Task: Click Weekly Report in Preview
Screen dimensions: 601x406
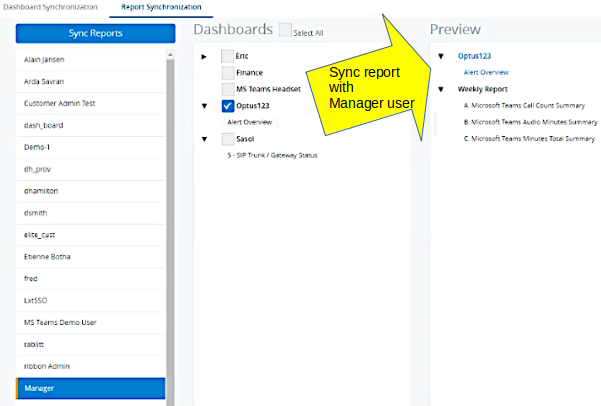Action: pos(483,89)
